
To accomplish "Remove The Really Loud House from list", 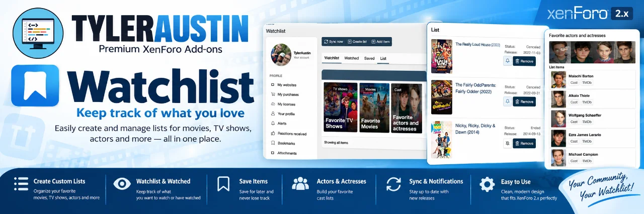I will pyautogui.click(x=524, y=61).
